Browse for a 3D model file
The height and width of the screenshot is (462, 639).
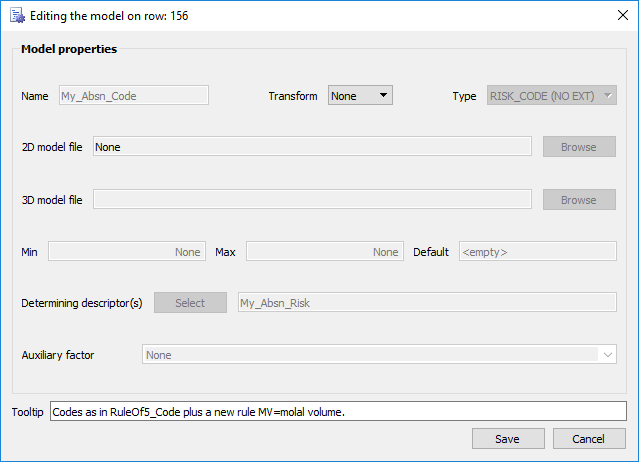tap(579, 200)
